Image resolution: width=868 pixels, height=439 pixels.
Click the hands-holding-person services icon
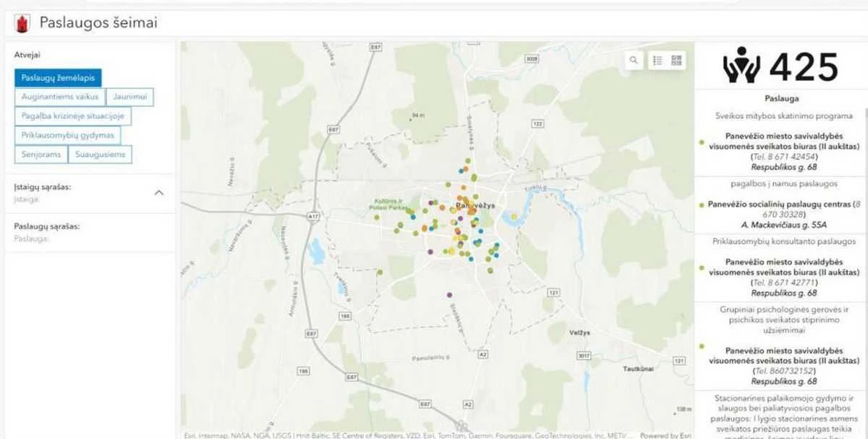741,66
